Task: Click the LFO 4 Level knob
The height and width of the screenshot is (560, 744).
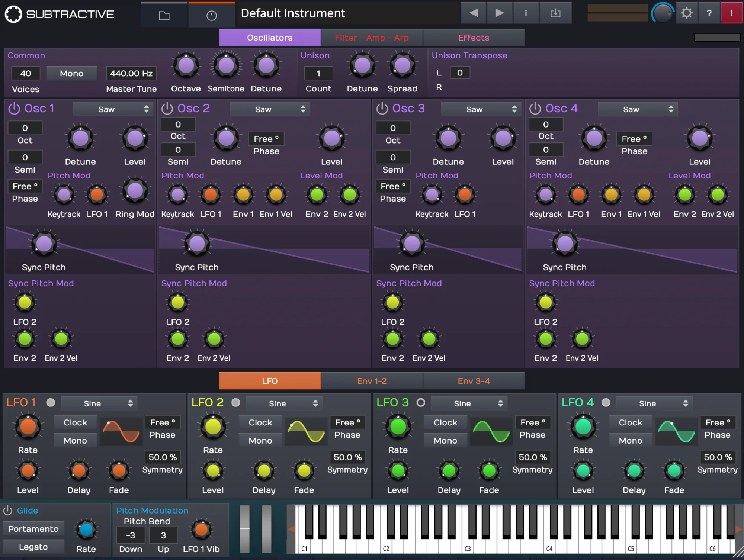Action: click(x=583, y=471)
